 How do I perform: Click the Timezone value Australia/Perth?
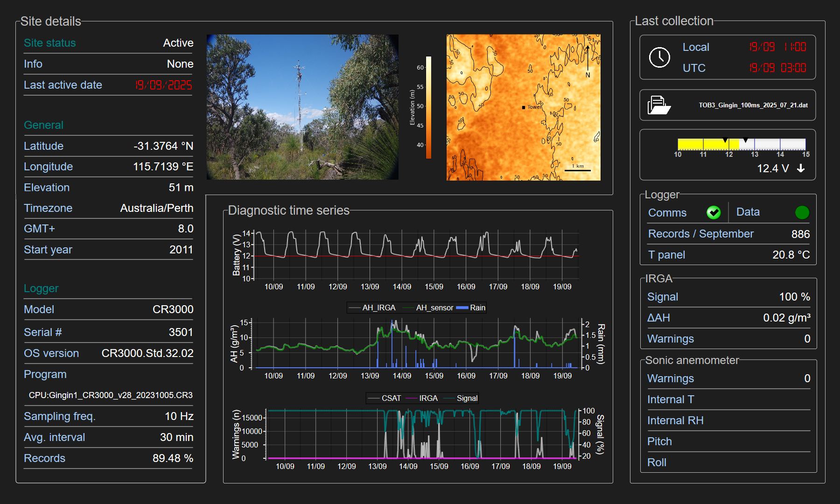point(157,208)
